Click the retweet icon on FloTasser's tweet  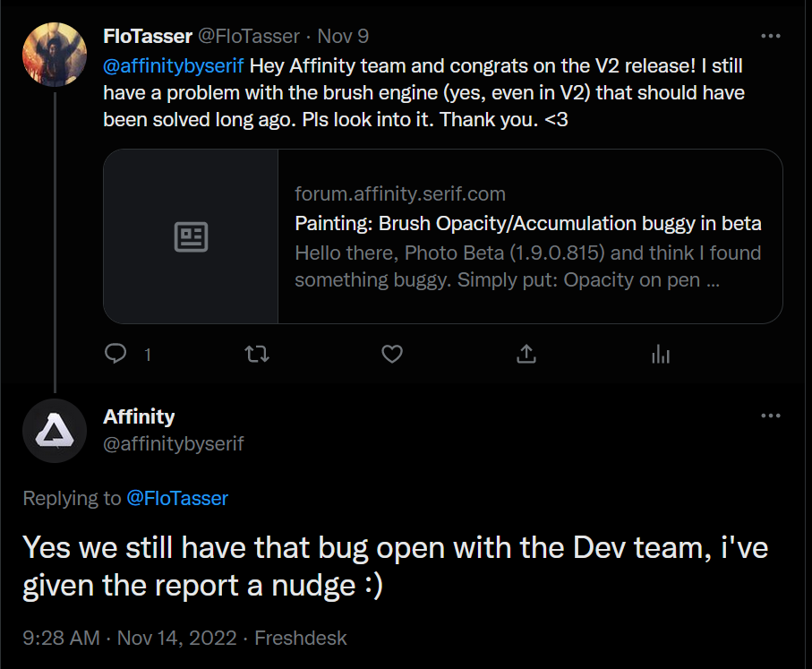click(257, 355)
